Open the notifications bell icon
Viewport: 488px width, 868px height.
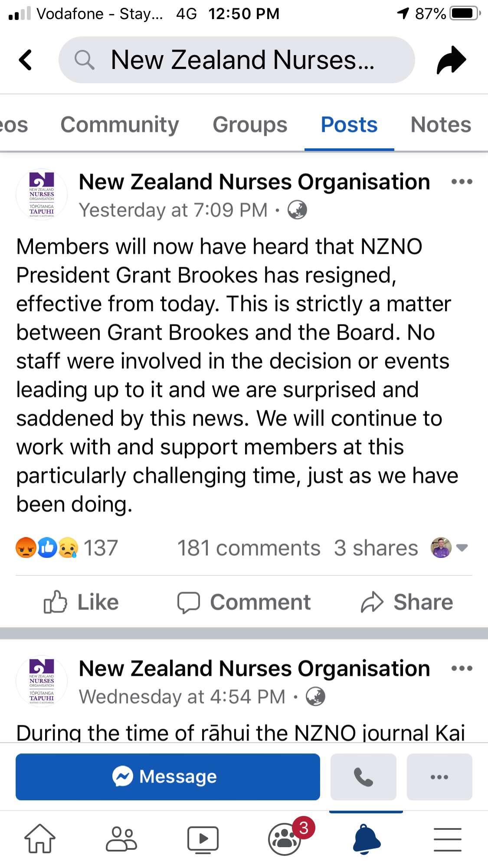(367, 838)
